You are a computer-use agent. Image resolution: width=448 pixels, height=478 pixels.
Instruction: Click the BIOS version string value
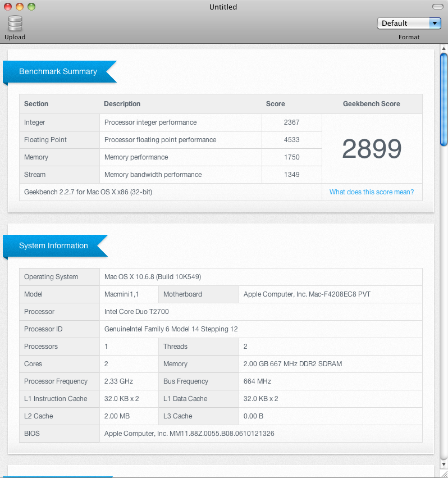pyautogui.click(x=189, y=434)
